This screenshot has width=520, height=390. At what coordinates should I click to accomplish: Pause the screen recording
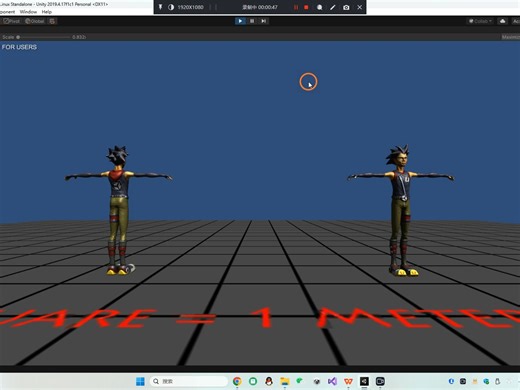click(x=296, y=7)
